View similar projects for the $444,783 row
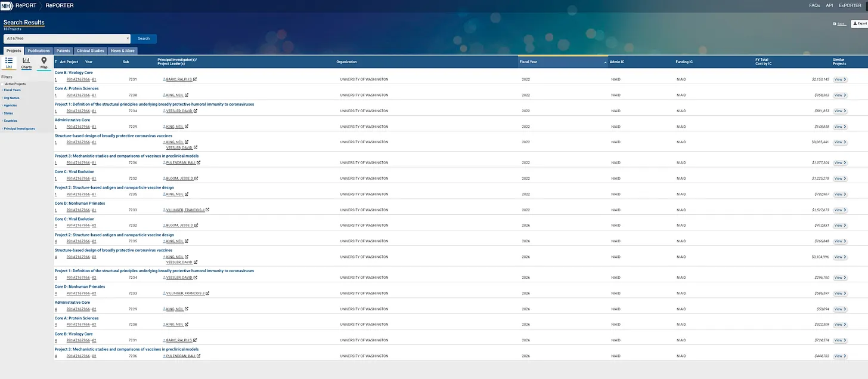Screen dimensions: 868x379 point(840,356)
